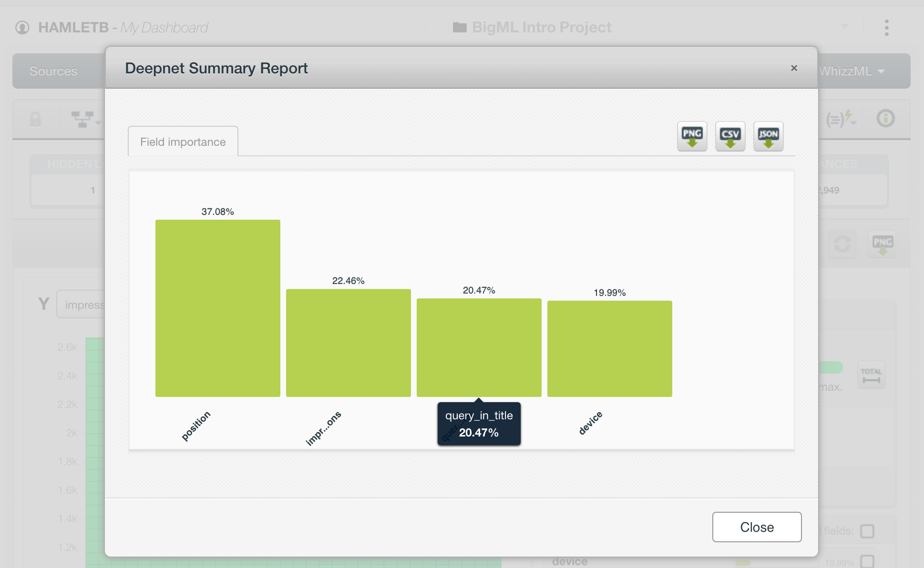Image resolution: width=924 pixels, height=568 pixels.
Task: Open the vertical three-dots menu
Action: tap(886, 28)
